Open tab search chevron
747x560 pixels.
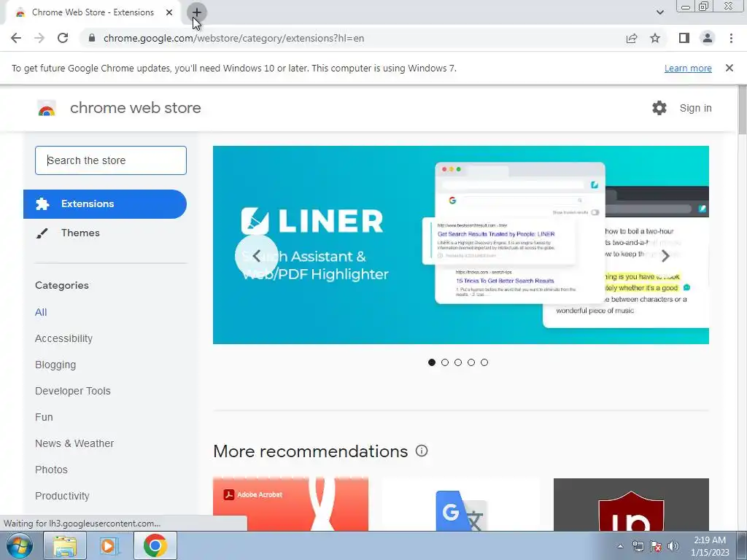659,12
